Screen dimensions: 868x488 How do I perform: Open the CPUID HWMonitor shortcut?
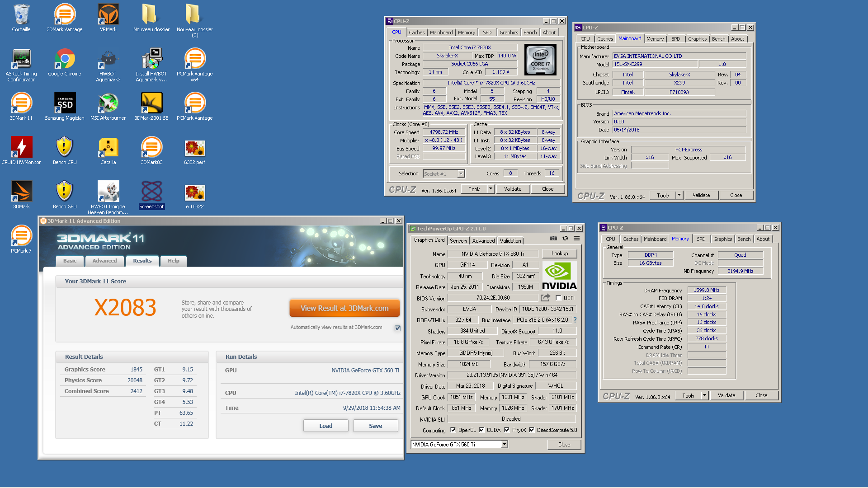click(21, 151)
